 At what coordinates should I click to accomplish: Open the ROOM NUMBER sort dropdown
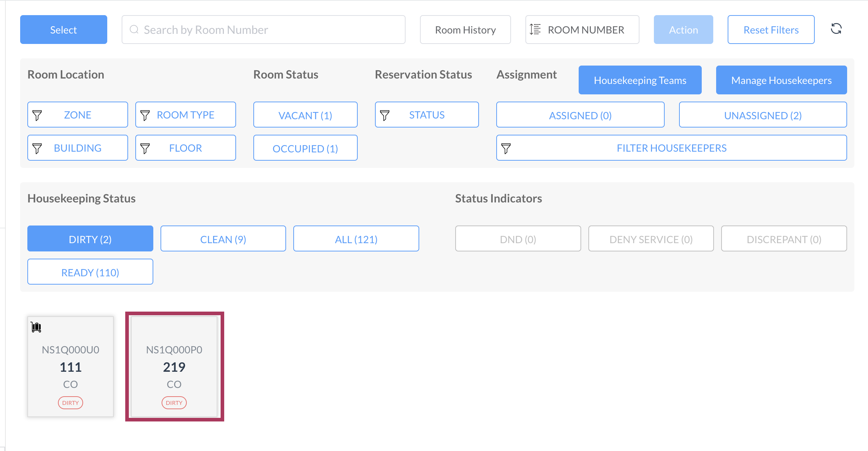tap(586, 30)
